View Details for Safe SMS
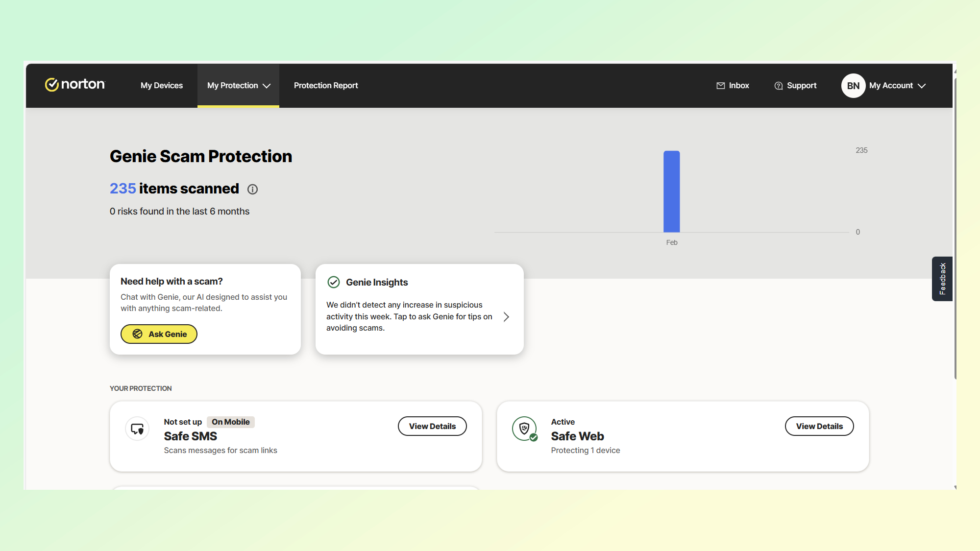This screenshot has width=980, height=551. [432, 426]
